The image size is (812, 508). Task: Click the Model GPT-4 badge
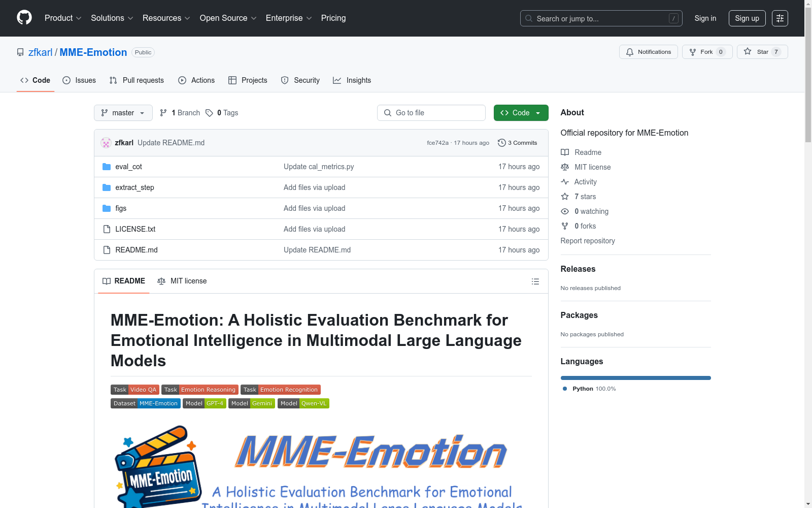point(205,403)
